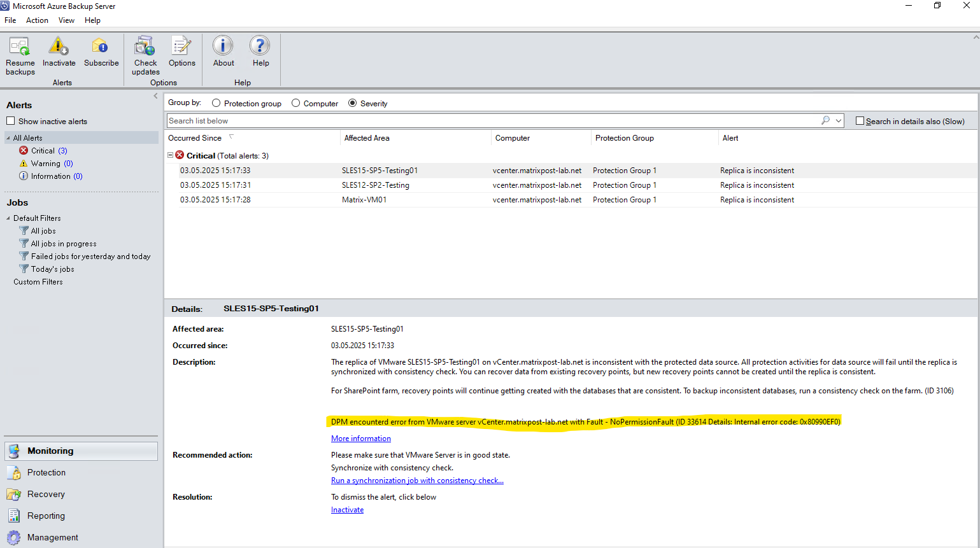Select the Warning alerts yellow icon
Screen dimensions: 980x548
(24, 164)
